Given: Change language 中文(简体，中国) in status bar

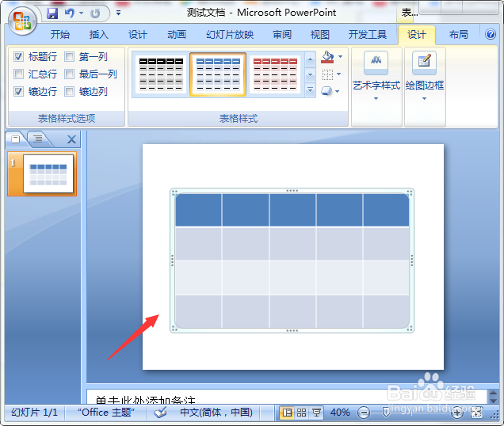Looking at the screenshot, I should coord(216,413).
